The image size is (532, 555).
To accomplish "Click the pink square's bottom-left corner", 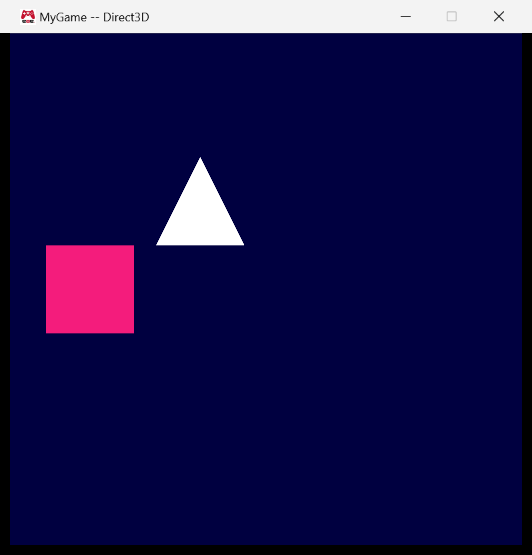I will pyautogui.click(x=47, y=332).
